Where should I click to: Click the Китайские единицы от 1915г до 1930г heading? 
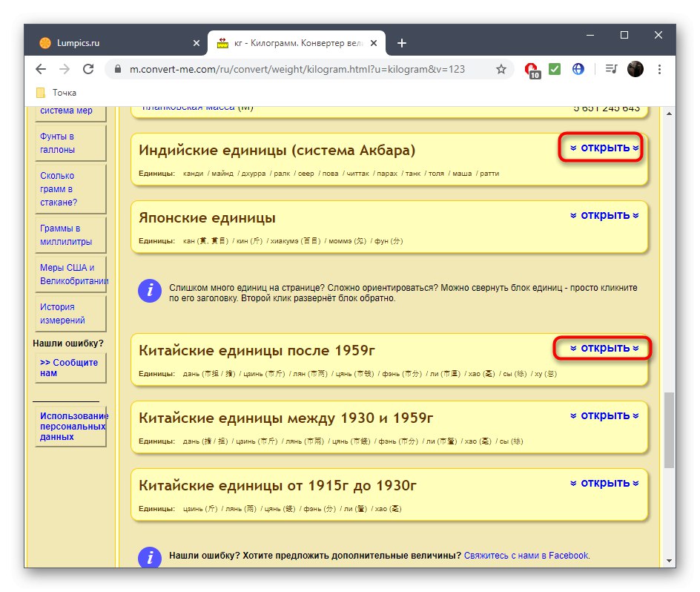(277, 485)
